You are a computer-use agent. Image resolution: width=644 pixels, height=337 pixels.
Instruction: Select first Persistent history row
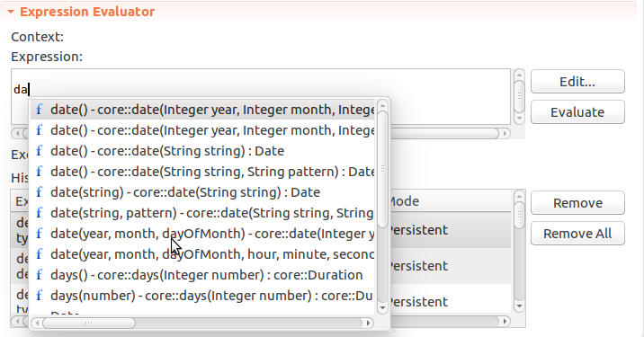pyautogui.click(x=450, y=230)
